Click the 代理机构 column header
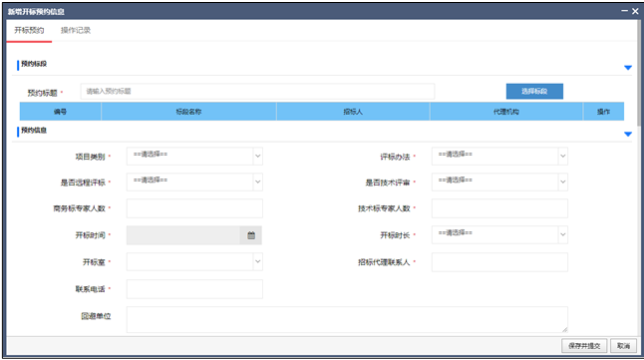Image resolution: width=644 pixels, height=360 pixels. [x=506, y=112]
